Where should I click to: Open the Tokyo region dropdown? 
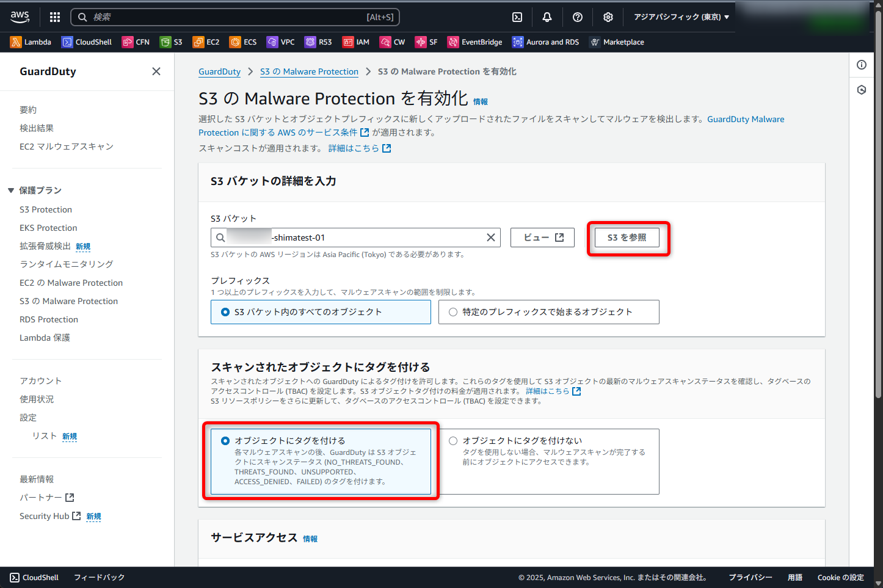[681, 17]
